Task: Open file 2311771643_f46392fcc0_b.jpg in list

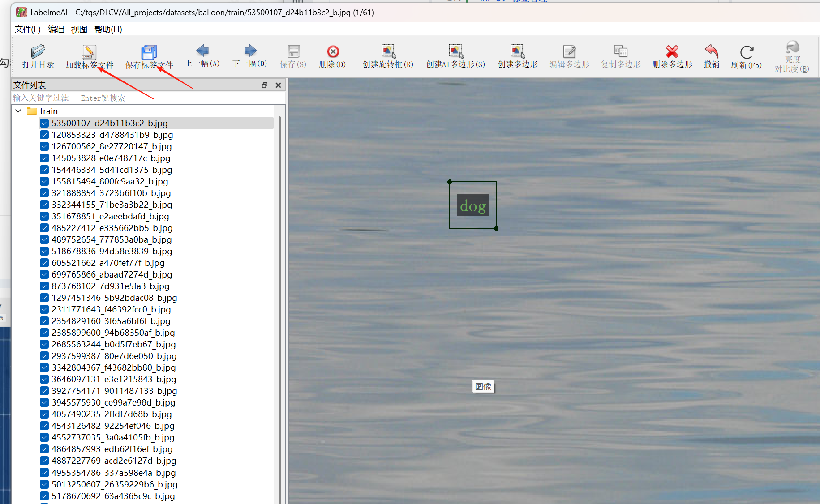Action: click(x=111, y=309)
